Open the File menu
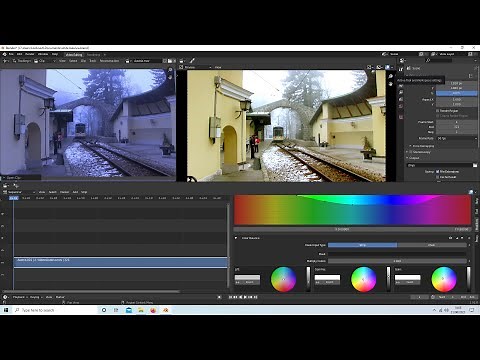The height and width of the screenshot is (360, 480). tap(11, 54)
